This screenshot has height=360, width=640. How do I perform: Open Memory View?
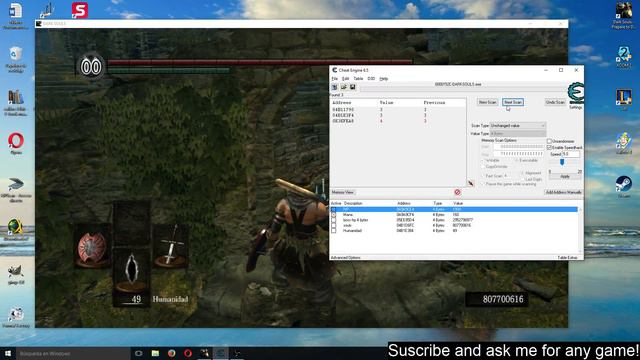pos(343,192)
